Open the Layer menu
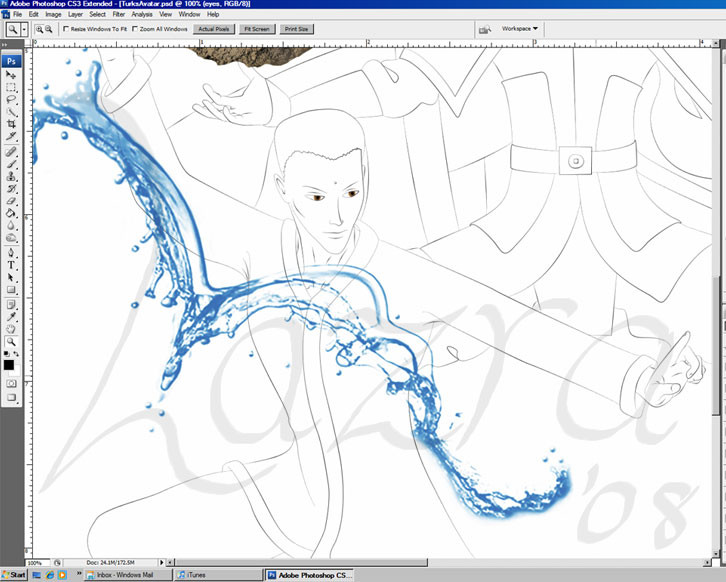Screen dimensions: 726x582 tap(75, 14)
